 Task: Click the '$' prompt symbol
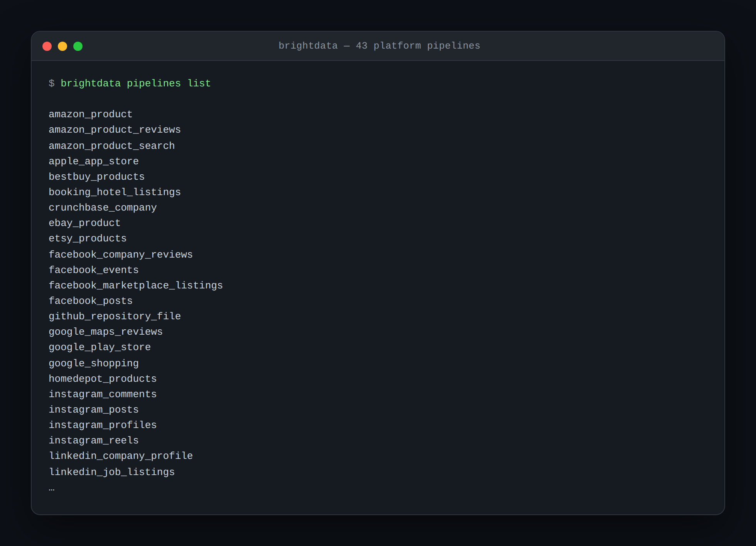click(x=52, y=83)
